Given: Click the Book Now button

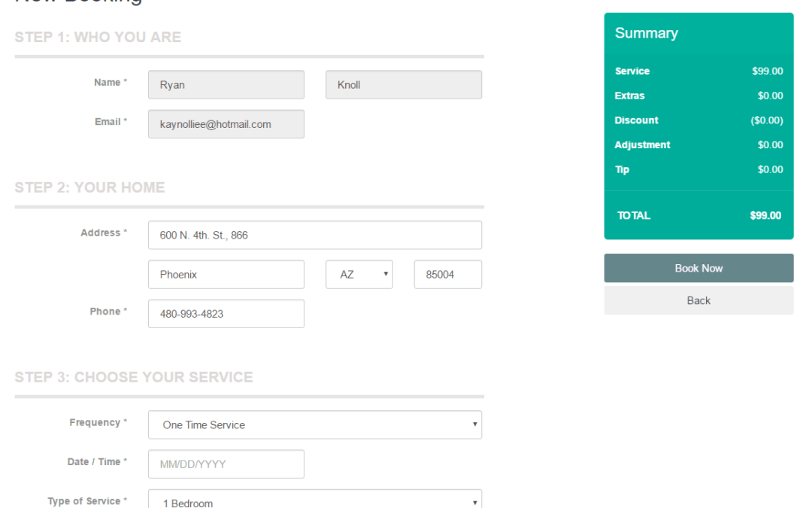Looking at the screenshot, I should click(698, 268).
